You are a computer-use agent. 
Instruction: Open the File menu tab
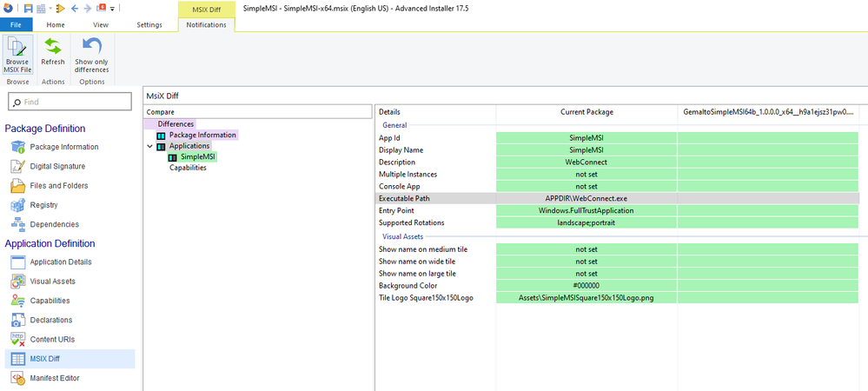pos(16,25)
